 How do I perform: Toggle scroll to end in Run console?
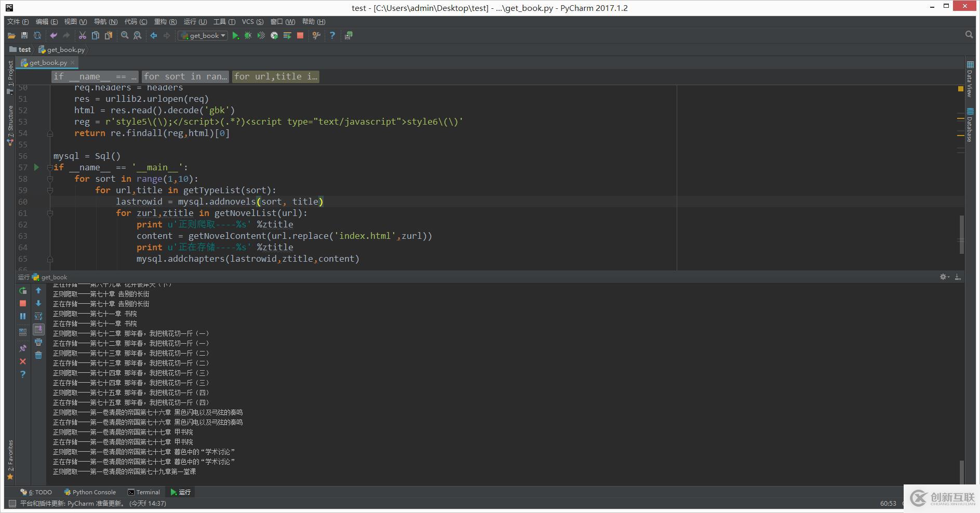(38, 329)
